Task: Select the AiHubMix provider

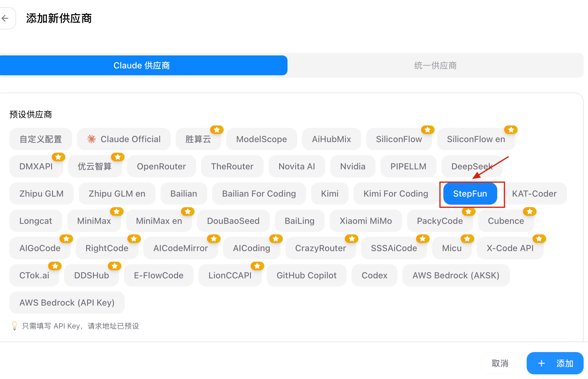Action: coord(331,139)
